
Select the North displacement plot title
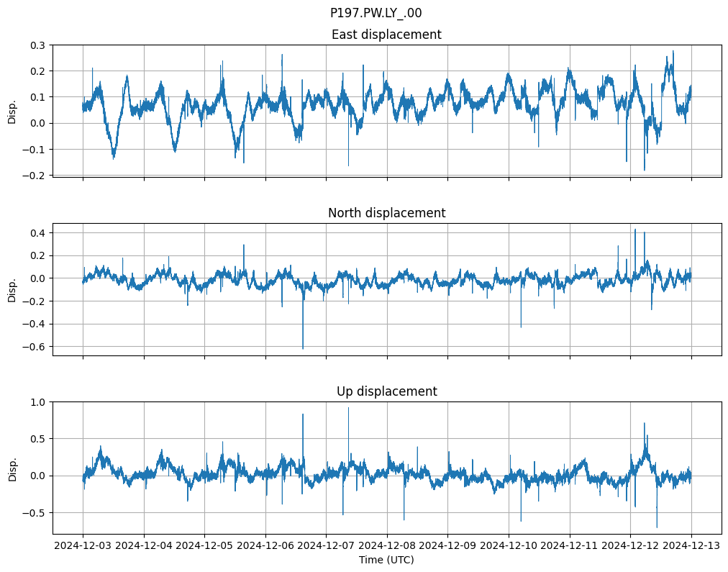386,213
